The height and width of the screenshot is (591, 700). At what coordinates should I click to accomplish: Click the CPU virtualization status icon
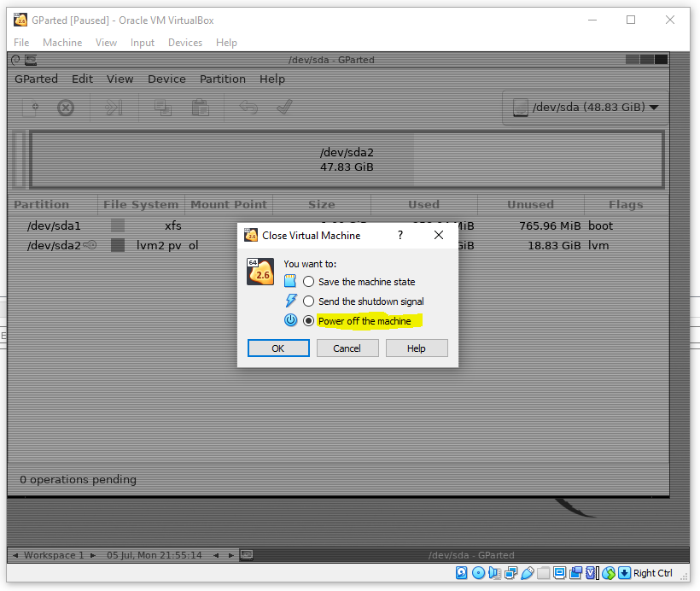(x=592, y=573)
